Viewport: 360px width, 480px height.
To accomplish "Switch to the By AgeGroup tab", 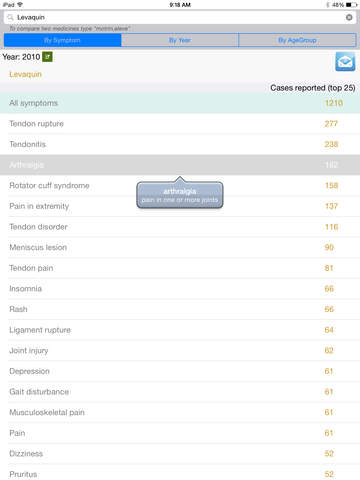I will tap(297, 40).
